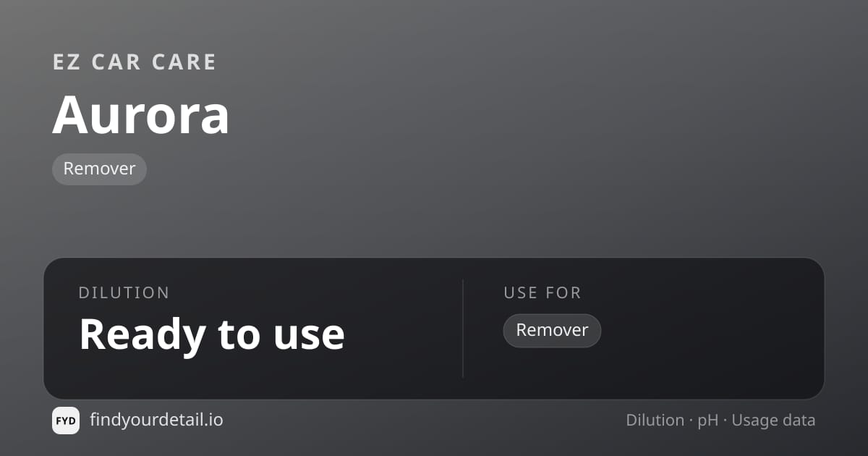Image resolution: width=868 pixels, height=456 pixels.
Task: Click the EZ CAR CARE brand label
Action: pos(135,62)
